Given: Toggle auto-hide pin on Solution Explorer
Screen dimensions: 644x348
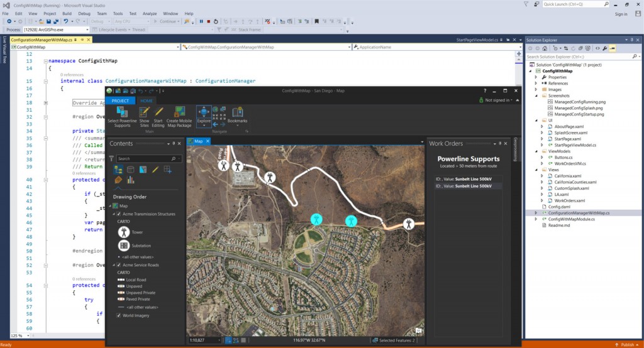Looking at the screenshot, I should coord(632,40).
